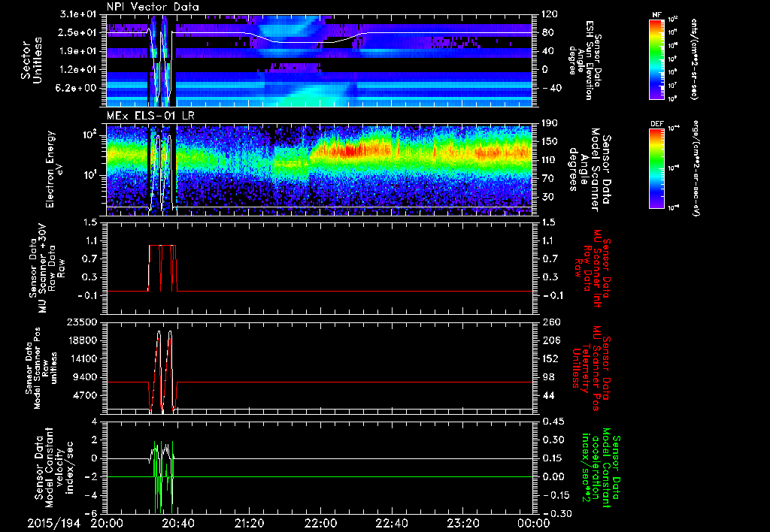
Task: Click the '152' telemetry tick label
Action: [x=550, y=358]
